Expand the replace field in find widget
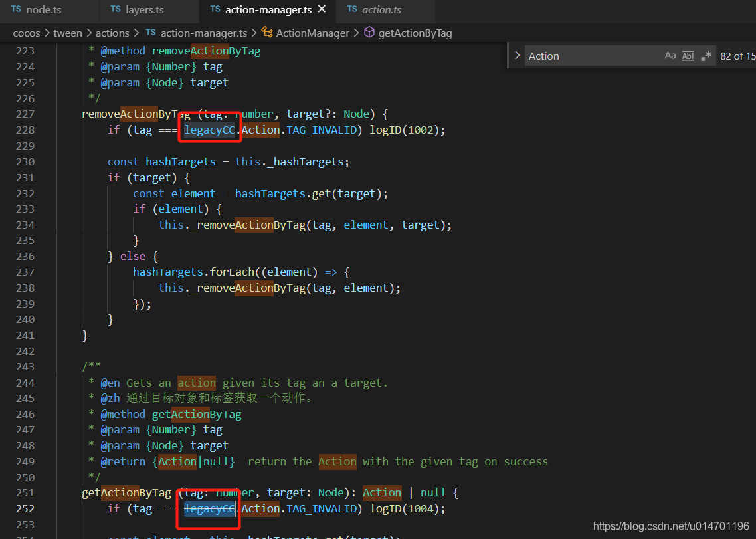 (x=517, y=55)
